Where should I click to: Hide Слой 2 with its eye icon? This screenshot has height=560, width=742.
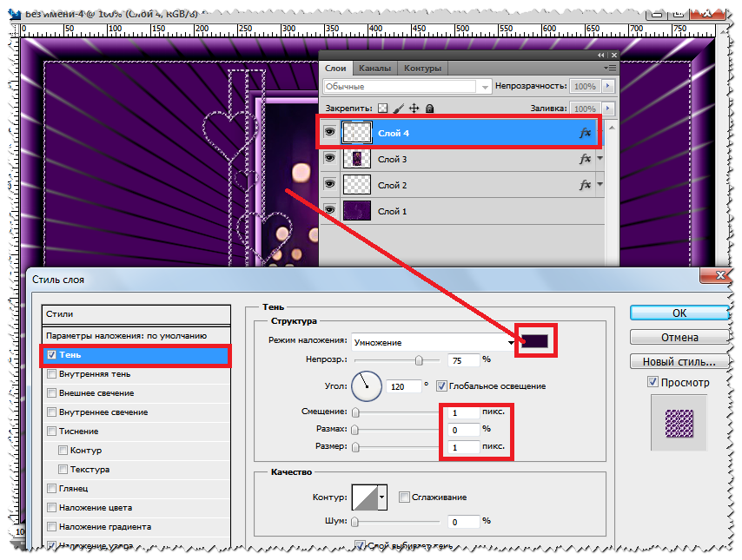[330, 184]
